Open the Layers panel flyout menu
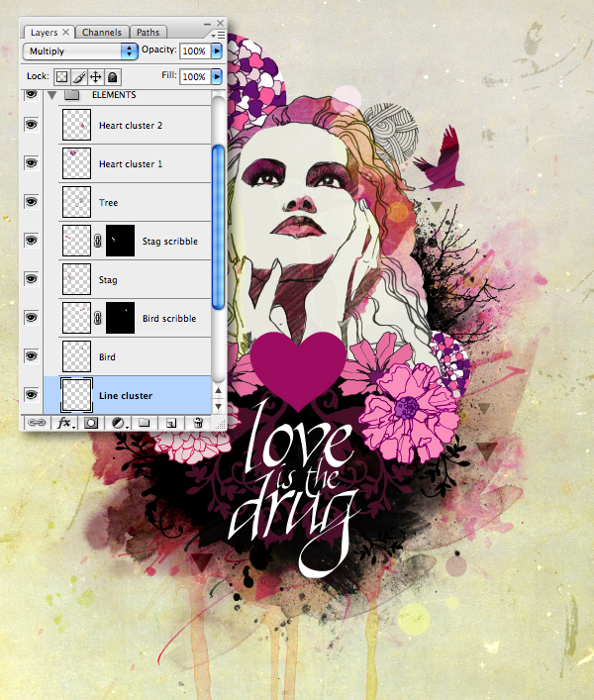 (x=218, y=35)
